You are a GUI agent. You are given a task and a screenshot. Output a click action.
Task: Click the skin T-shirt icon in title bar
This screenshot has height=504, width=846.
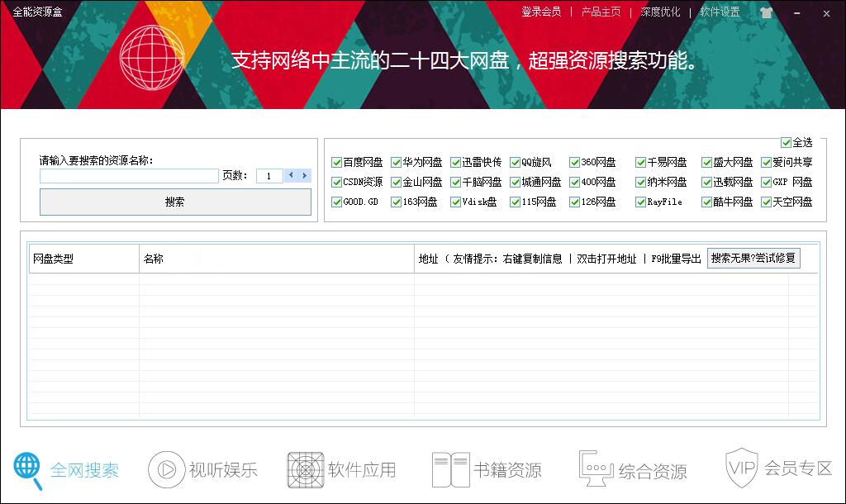point(766,13)
